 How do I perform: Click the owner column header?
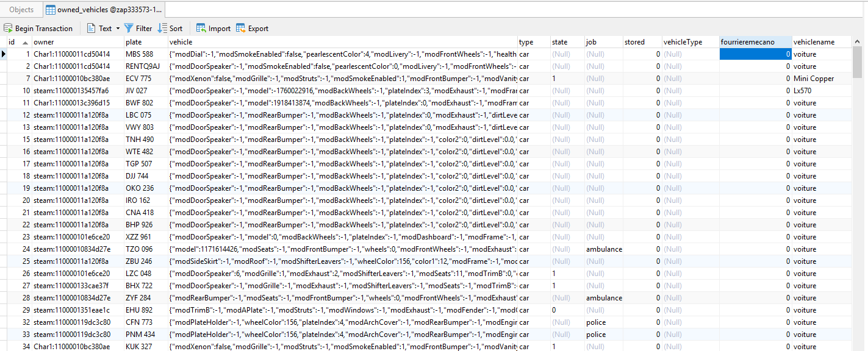(44, 42)
